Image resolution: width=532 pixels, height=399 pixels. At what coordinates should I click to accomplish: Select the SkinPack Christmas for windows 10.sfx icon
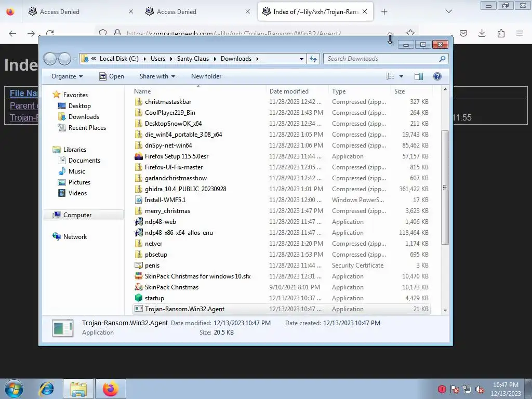pyautogui.click(x=138, y=276)
